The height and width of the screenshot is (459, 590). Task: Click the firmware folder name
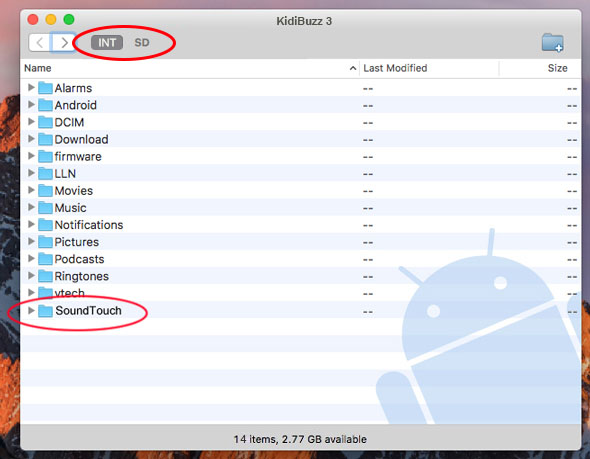click(x=78, y=157)
